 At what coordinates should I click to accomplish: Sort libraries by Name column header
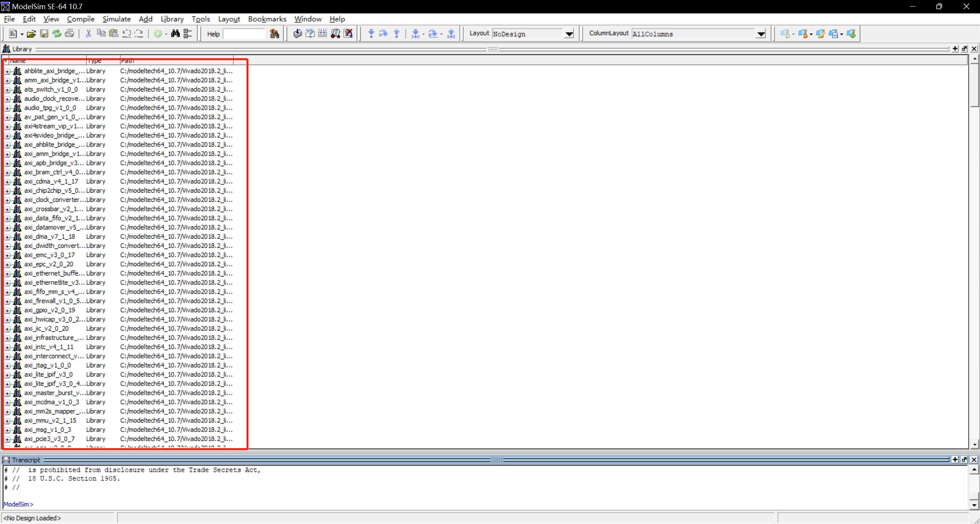pyautogui.click(x=46, y=61)
